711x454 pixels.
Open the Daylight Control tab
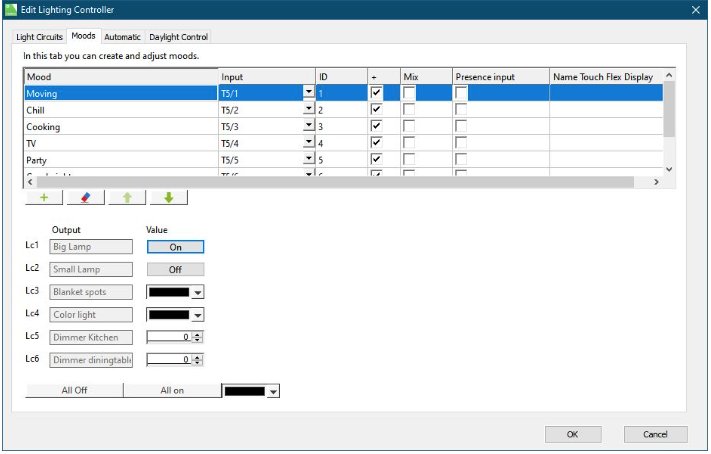point(178,37)
